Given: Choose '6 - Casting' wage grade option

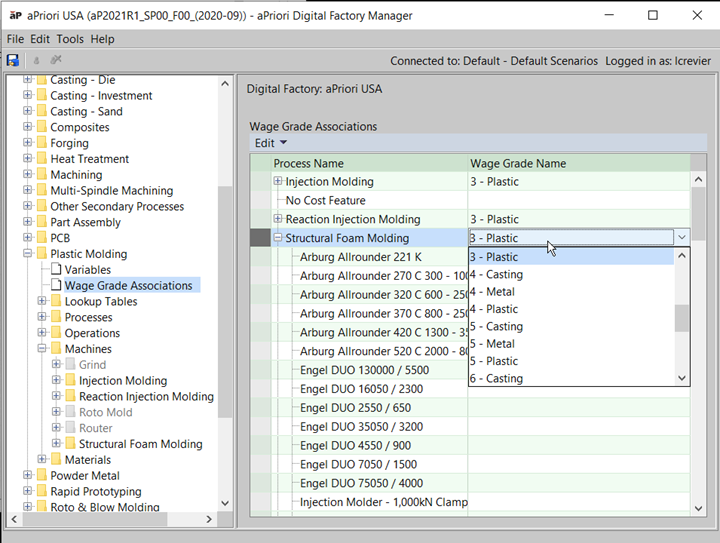Looking at the screenshot, I should pos(571,378).
